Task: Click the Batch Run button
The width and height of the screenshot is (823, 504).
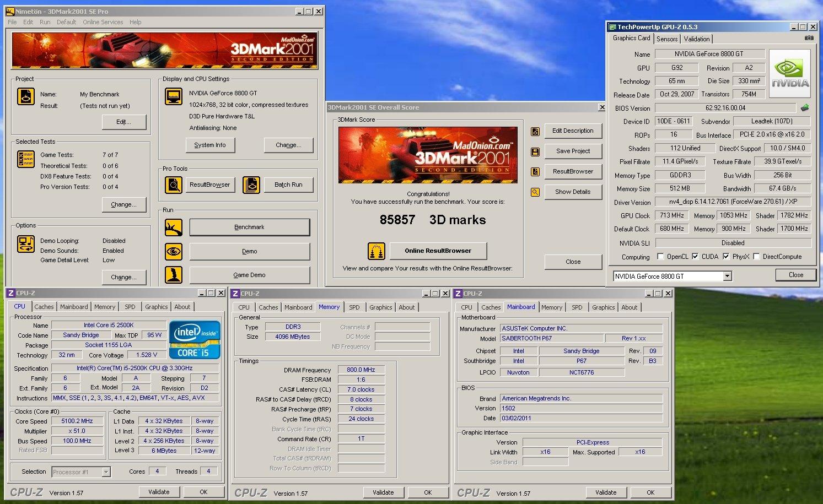Action: coord(289,185)
